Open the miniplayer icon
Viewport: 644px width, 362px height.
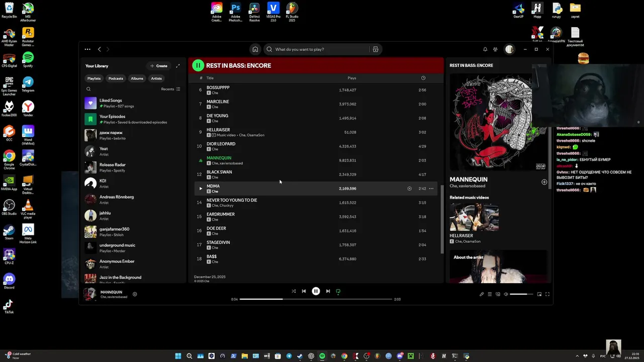(x=539, y=294)
